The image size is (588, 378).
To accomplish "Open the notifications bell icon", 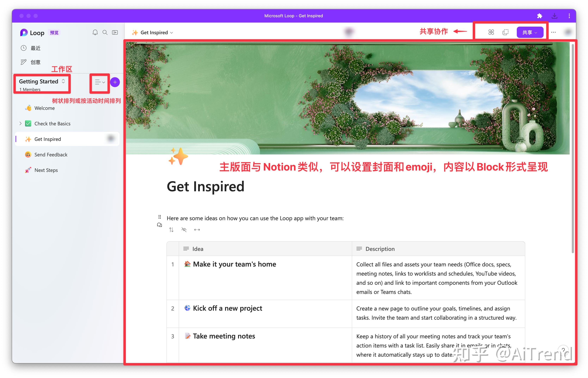I will point(96,32).
